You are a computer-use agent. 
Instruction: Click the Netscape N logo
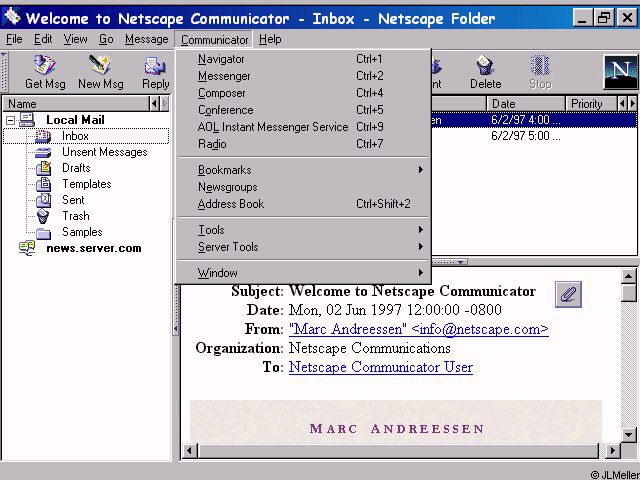pos(620,72)
